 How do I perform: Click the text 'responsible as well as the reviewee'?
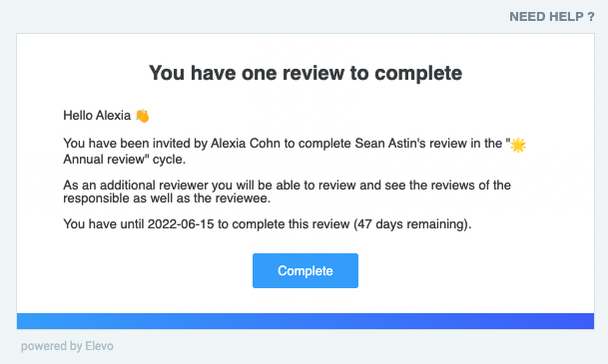pos(166,198)
